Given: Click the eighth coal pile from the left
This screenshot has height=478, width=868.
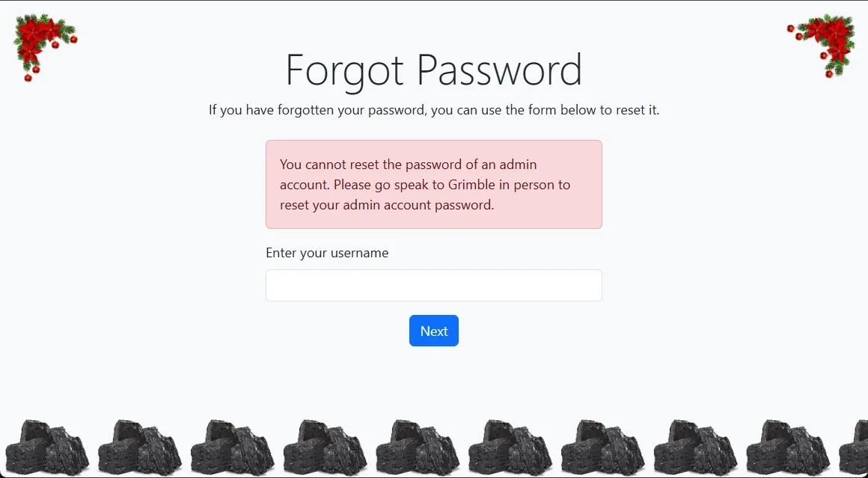Looking at the screenshot, I should click(x=696, y=447).
